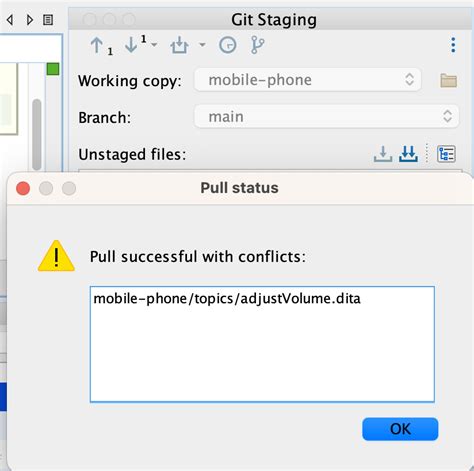Click the Stash changes icon

[180, 45]
